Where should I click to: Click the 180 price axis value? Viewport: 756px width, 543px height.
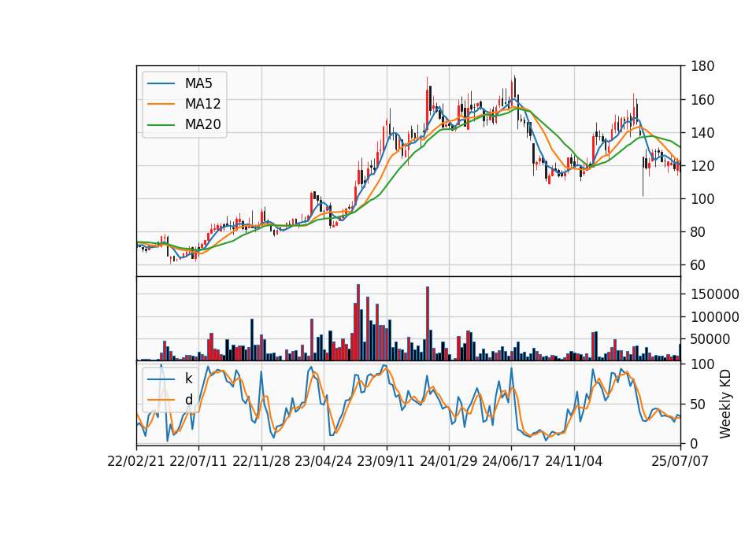(x=702, y=66)
